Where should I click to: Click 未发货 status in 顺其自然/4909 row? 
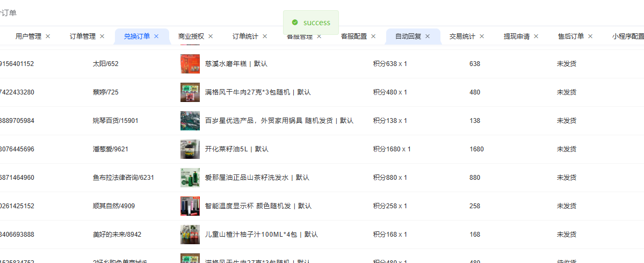coord(566,206)
